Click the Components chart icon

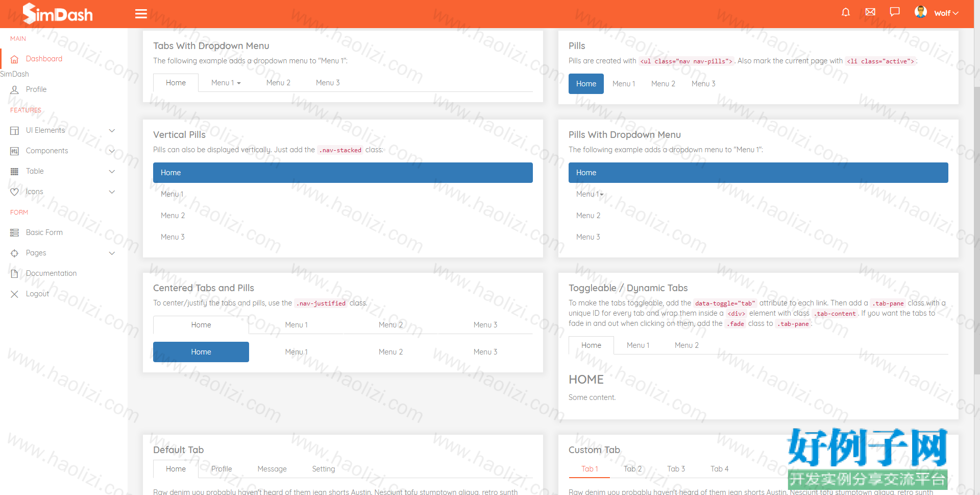[14, 151]
